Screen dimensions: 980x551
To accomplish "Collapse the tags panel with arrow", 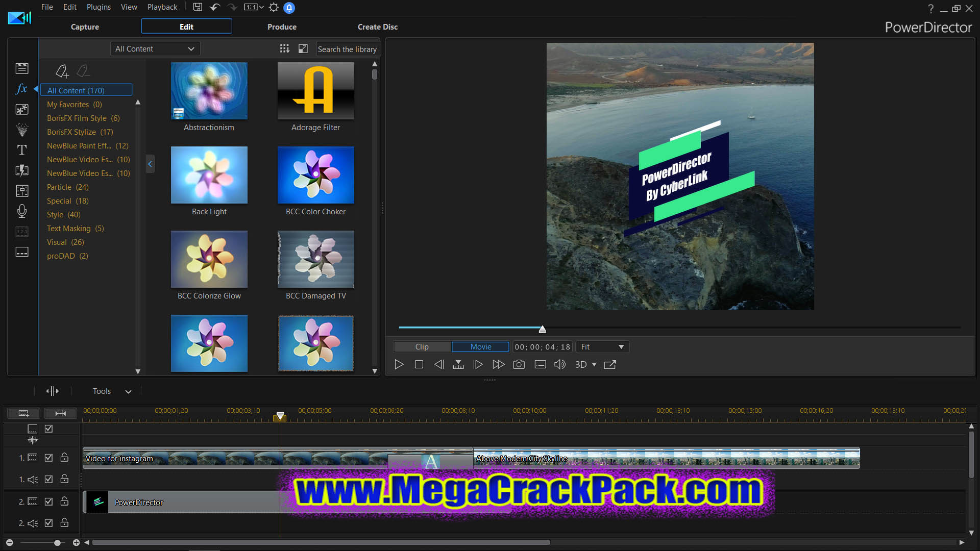I will pos(150,164).
